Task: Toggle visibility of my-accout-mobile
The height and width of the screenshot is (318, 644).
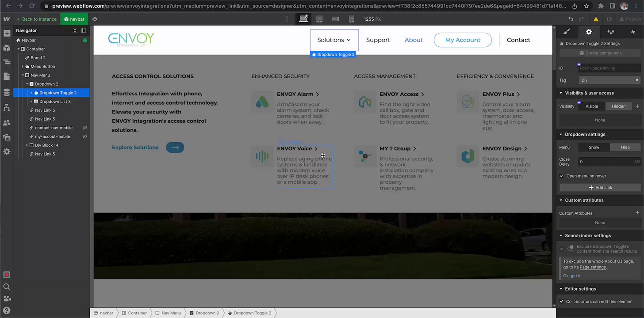Action: pos(84,136)
